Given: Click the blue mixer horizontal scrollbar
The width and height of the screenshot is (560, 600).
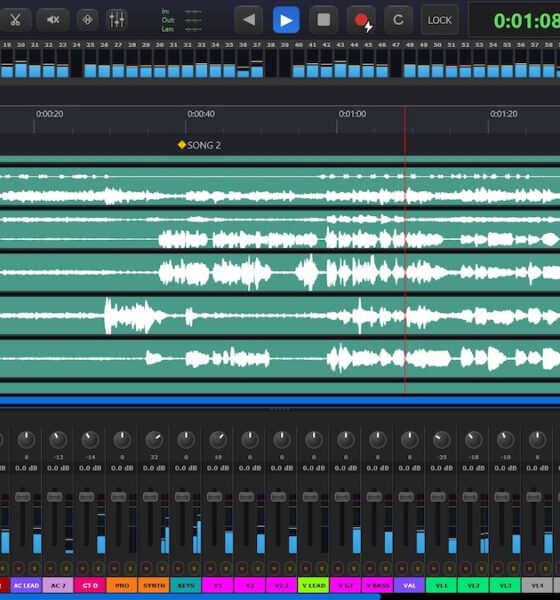Looking at the screenshot, I should click(x=190, y=597).
